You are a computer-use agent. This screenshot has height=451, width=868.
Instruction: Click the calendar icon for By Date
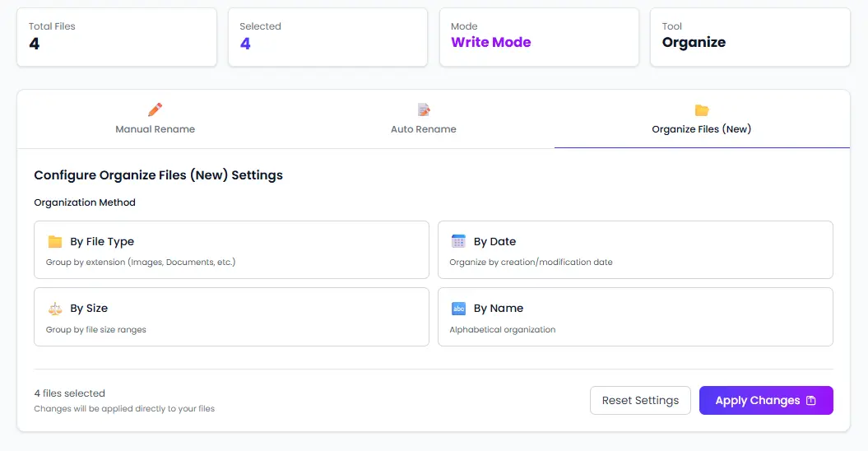point(458,242)
